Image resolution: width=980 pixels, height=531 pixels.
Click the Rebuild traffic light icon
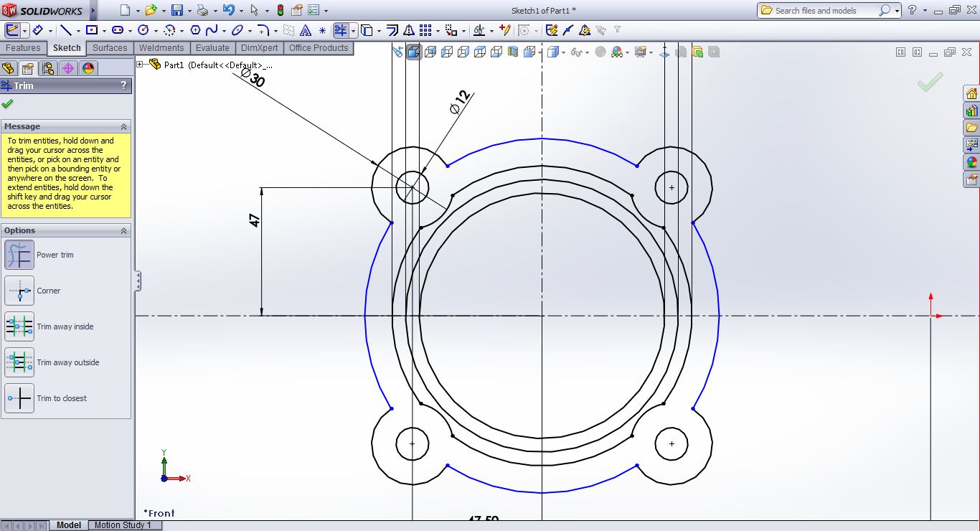[x=280, y=10]
